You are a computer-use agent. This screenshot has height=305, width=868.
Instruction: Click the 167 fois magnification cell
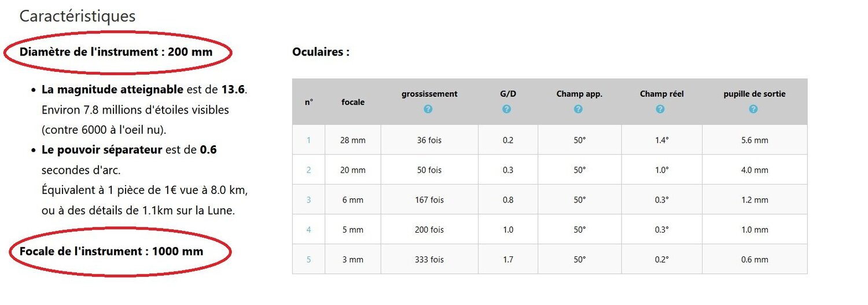pos(429,200)
